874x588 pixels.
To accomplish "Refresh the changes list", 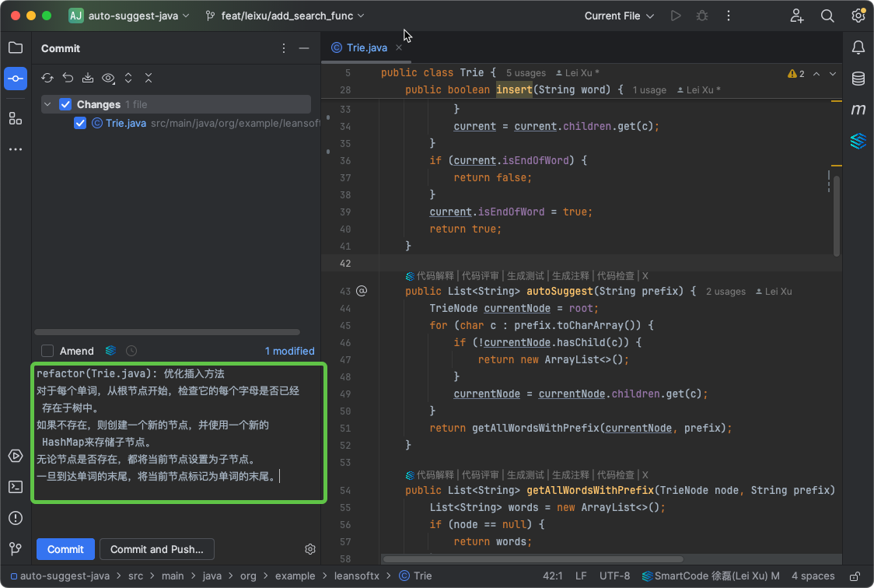I will 47,78.
